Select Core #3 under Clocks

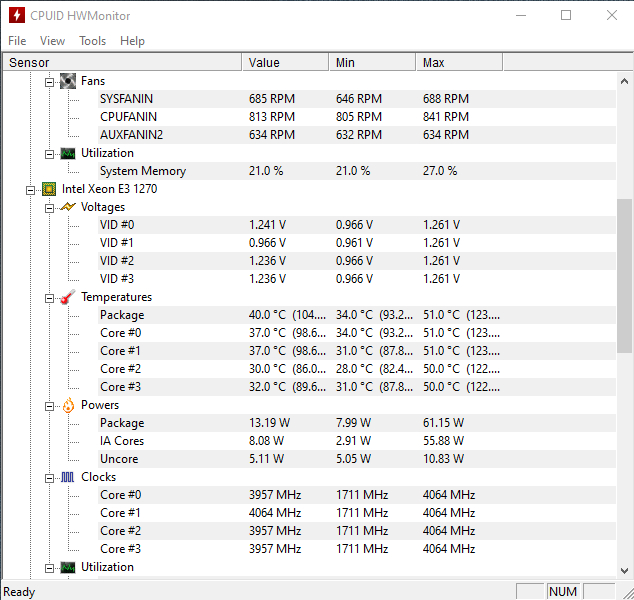click(357, 549)
